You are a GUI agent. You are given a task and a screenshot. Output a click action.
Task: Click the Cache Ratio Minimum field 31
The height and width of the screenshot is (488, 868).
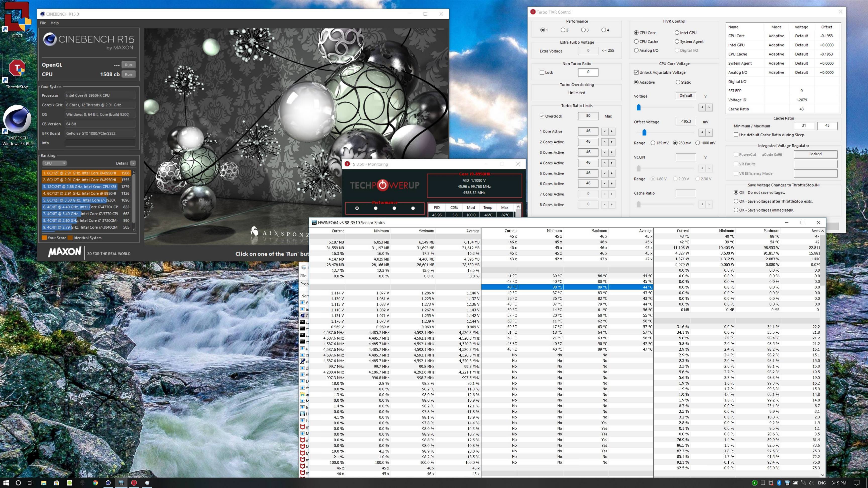tap(804, 126)
